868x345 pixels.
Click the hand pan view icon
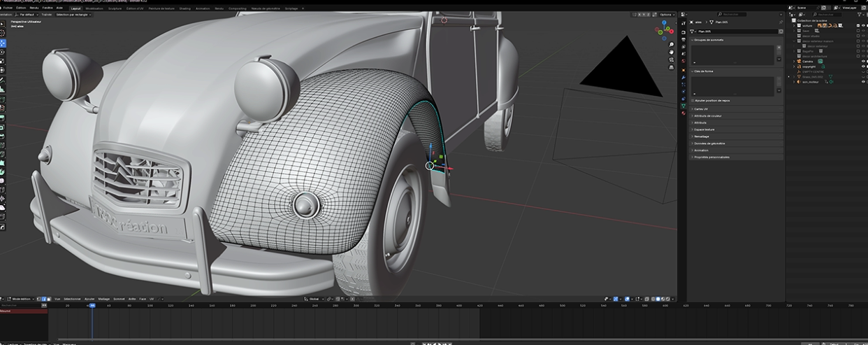(x=671, y=52)
